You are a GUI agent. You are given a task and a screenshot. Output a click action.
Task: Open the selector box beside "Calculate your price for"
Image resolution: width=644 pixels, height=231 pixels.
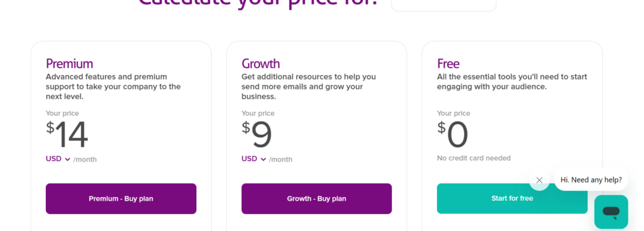[x=443, y=4]
